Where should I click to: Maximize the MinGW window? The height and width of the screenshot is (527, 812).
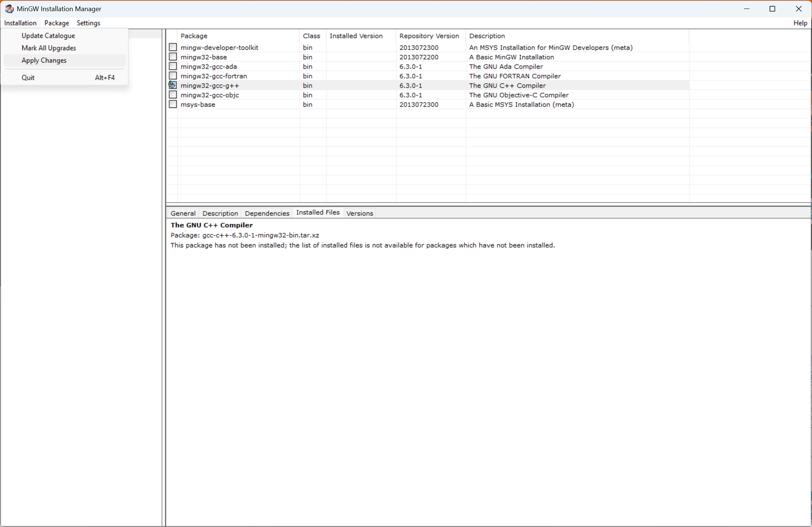(772, 9)
